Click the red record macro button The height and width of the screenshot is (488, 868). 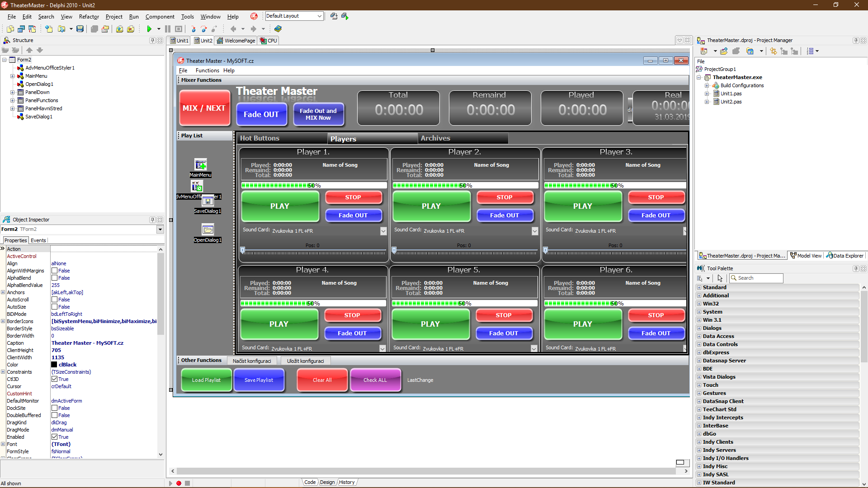click(179, 483)
